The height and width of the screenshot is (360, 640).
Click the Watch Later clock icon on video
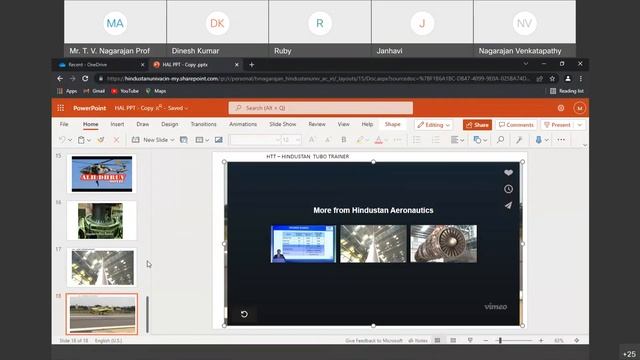pos(508,189)
